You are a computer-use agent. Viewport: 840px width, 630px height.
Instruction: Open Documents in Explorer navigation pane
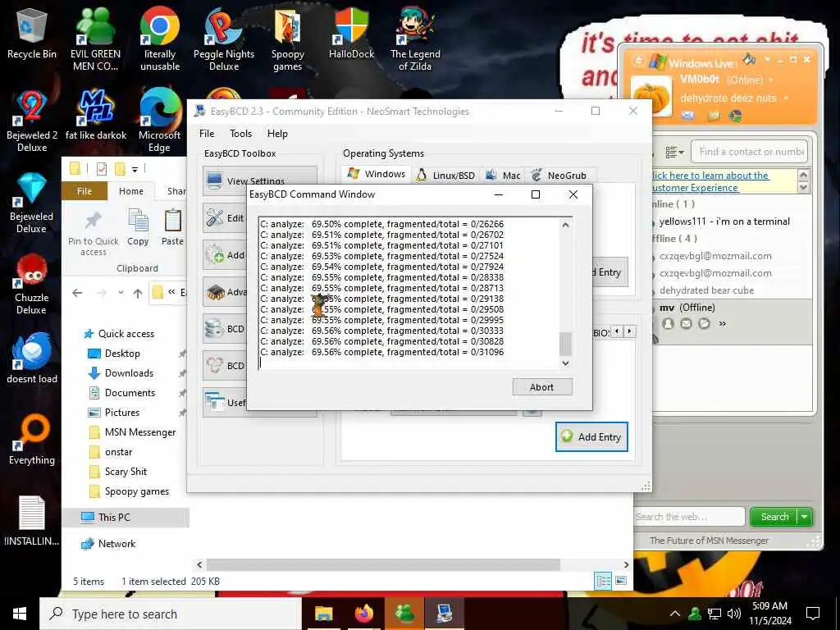click(130, 393)
